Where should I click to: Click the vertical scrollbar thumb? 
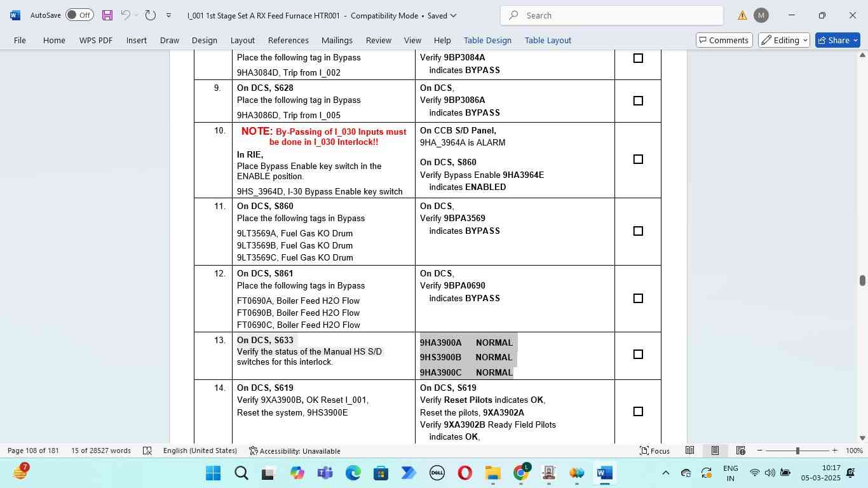coord(862,280)
